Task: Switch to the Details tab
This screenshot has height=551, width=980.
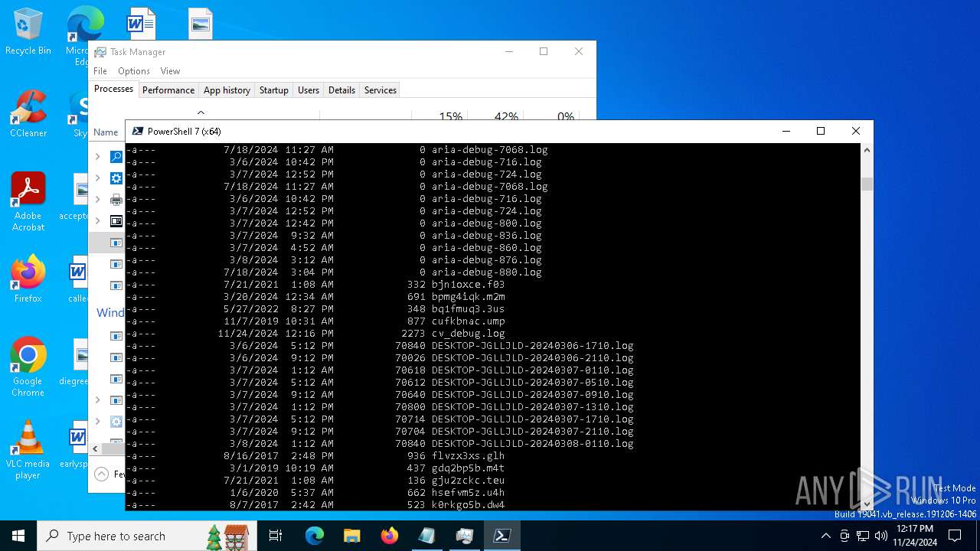Action: [x=341, y=90]
